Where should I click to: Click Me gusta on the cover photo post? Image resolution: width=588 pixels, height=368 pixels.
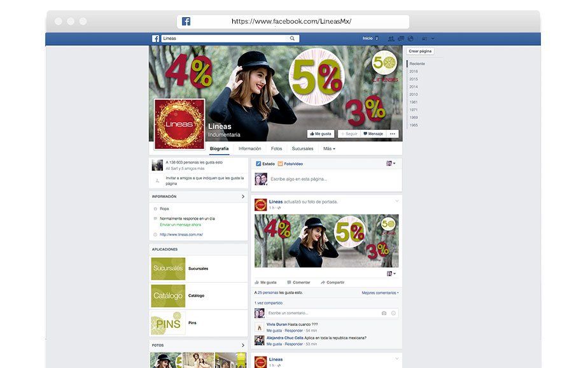click(265, 283)
